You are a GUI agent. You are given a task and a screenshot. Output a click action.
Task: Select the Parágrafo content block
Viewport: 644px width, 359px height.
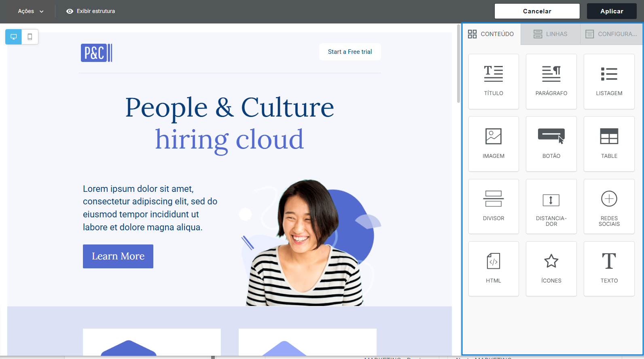[551, 81]
